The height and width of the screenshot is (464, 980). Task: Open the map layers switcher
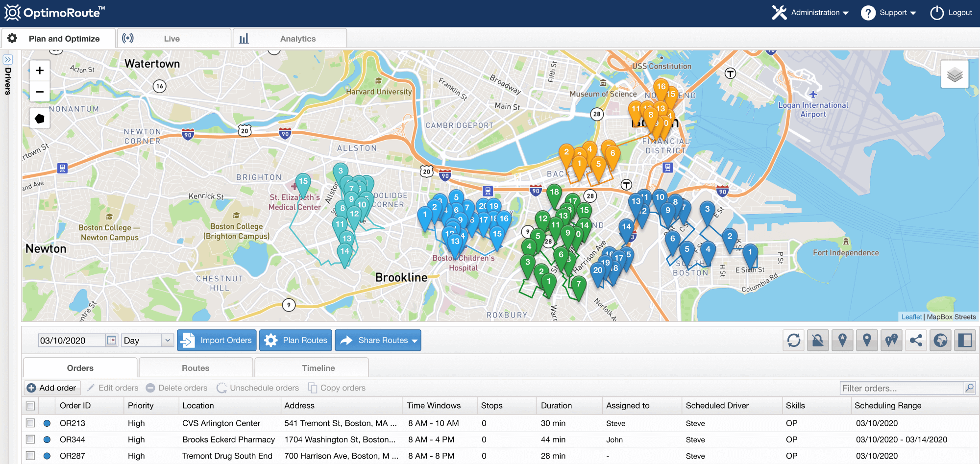click(954, 73)
